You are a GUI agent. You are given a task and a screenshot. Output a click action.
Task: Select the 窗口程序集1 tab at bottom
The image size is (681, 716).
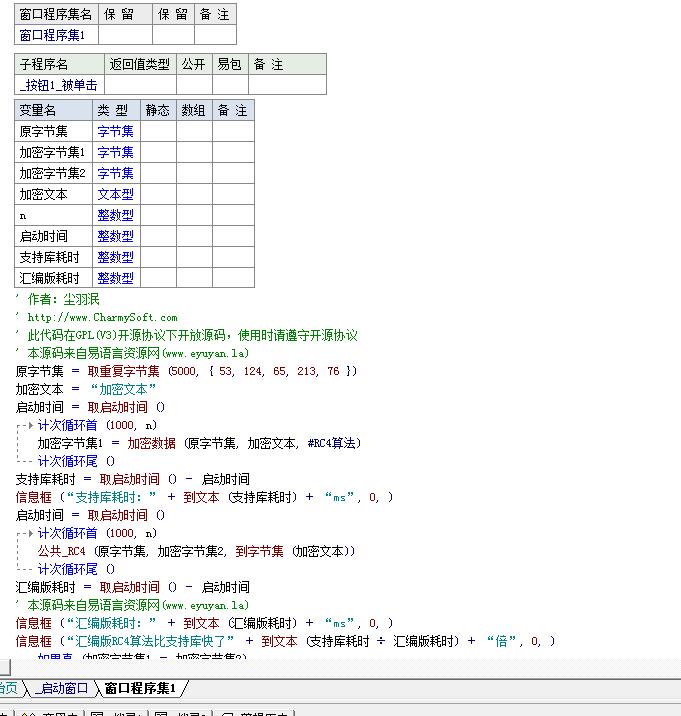click(140, 688)
